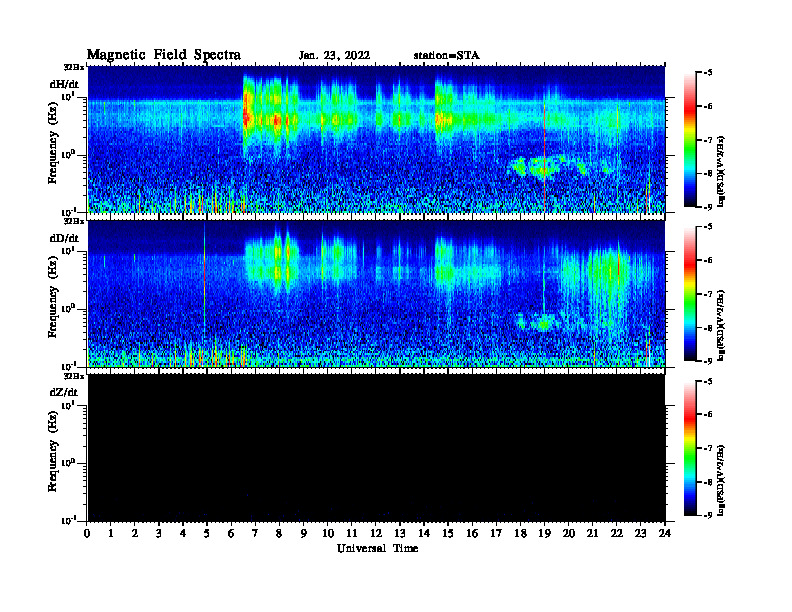
Task: Click the dZ/dt panel color scale bar
Action: [690, 448]
